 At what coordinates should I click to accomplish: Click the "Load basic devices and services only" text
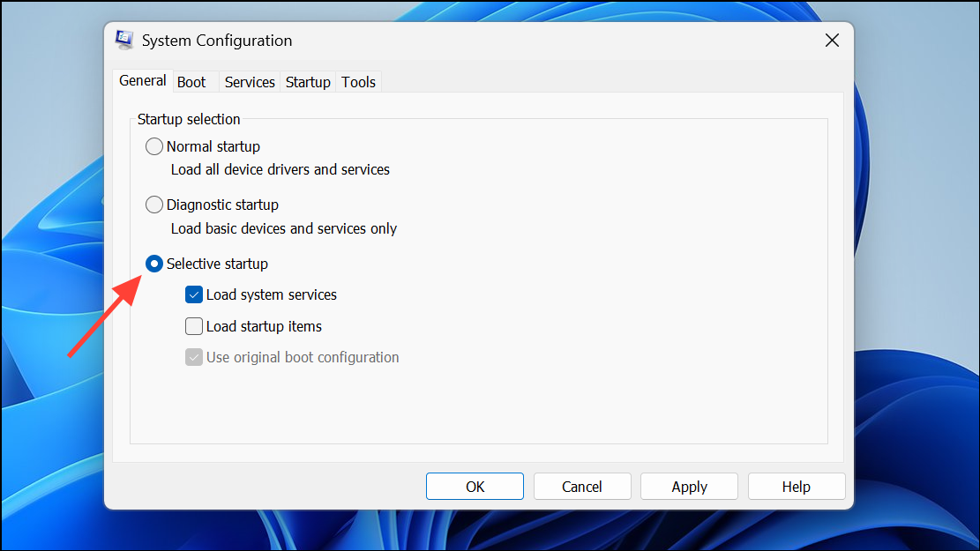coord(284,228)
